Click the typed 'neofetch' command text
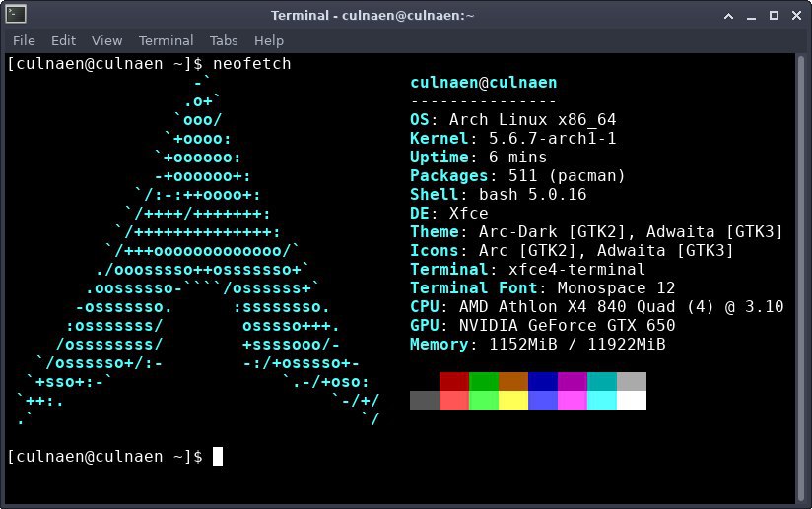The image size is (812, 509). [x=252, y=64]
